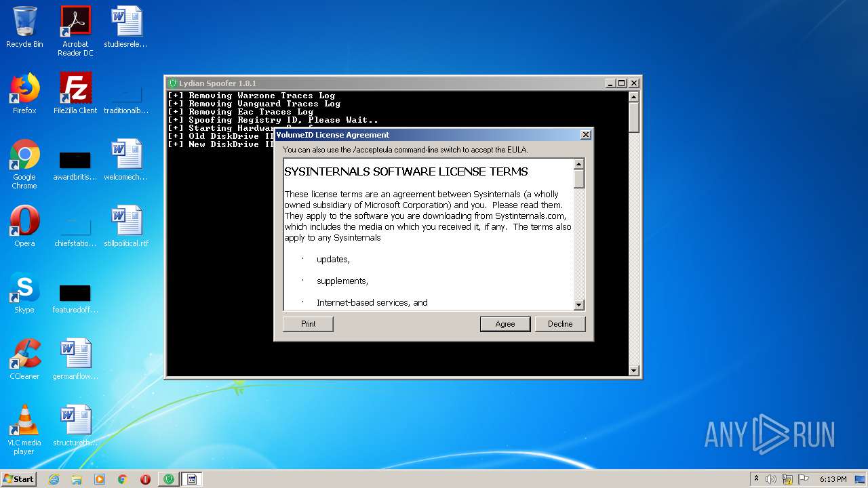Click network status tray icon
The height and width of the screenshot is (488, 868).
tap(787, 479)
